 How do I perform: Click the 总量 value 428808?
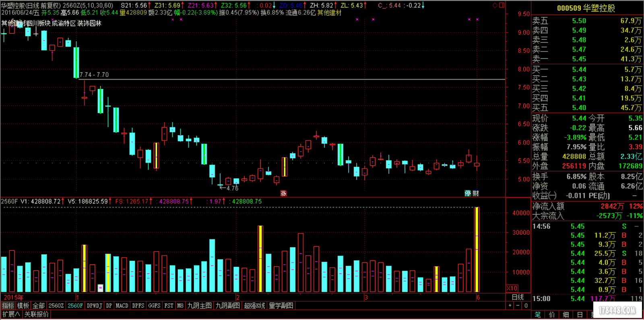[574, 156]
